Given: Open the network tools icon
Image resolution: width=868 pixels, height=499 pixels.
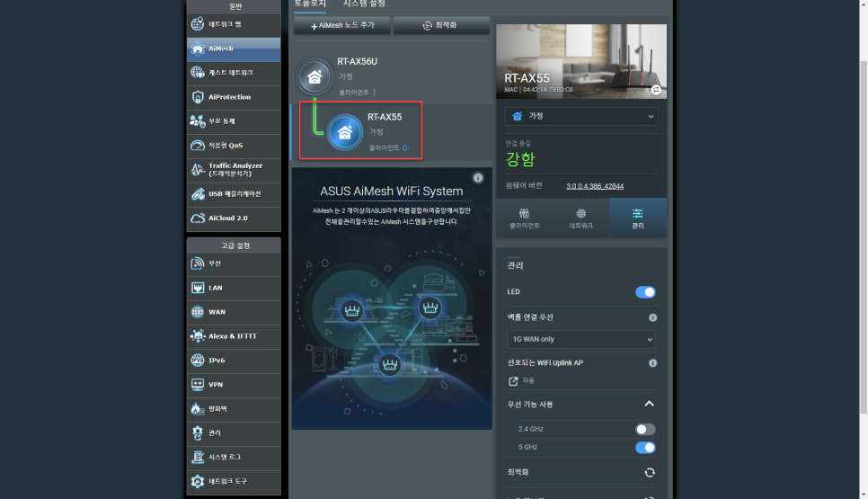Looking at the screenshot, I should 198,481.
